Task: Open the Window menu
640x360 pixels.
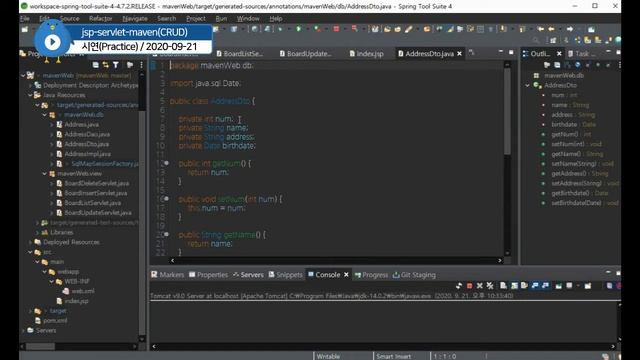Action: [x=248, y=18]
